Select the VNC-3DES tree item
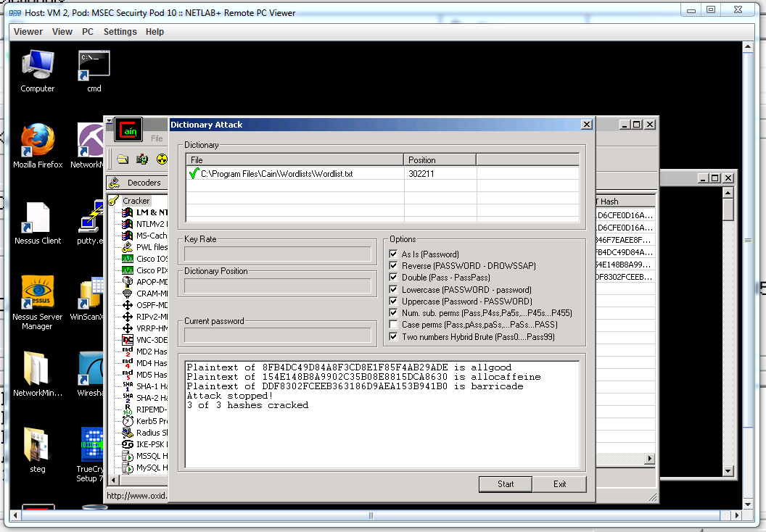Screen dimensions: 766x532 [x=145, y=340]
